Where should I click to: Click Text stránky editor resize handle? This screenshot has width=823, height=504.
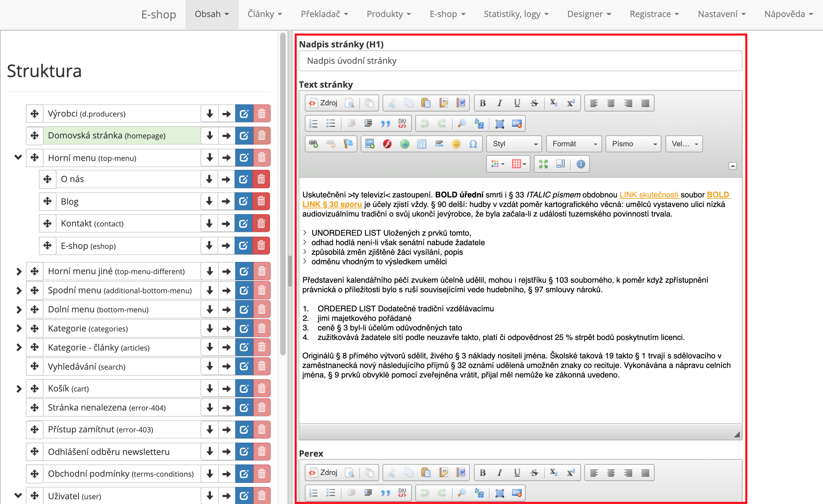coord(737,434)
